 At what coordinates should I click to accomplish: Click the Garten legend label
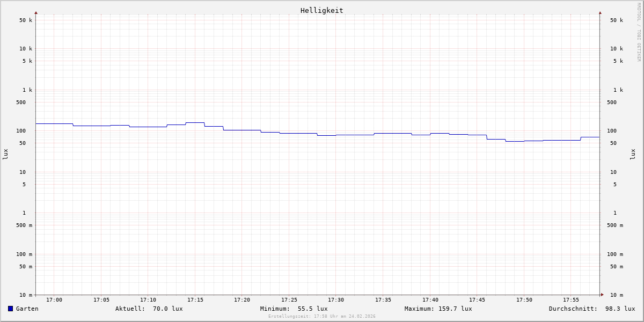pos(27,309)
